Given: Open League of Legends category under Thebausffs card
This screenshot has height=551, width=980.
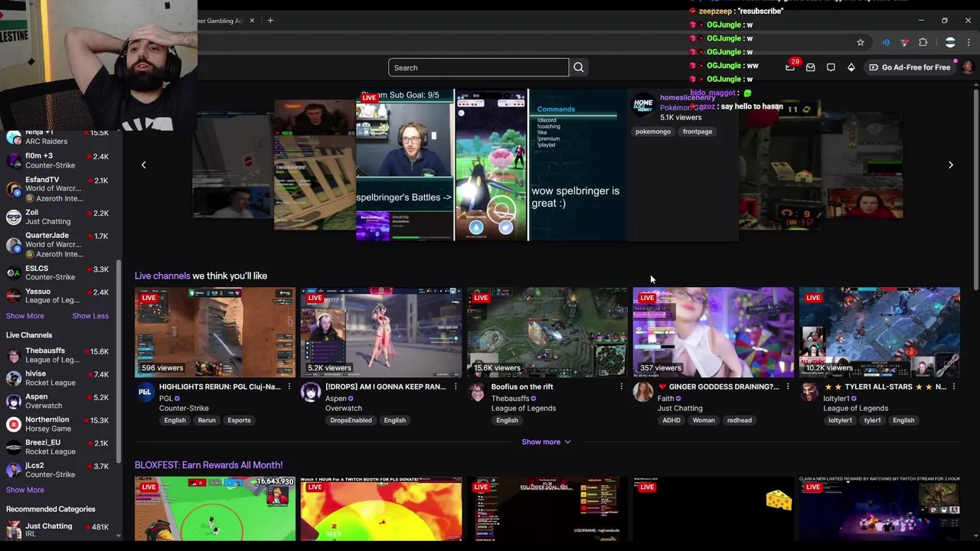Looking at the screenshot, I should click(524, 409).
